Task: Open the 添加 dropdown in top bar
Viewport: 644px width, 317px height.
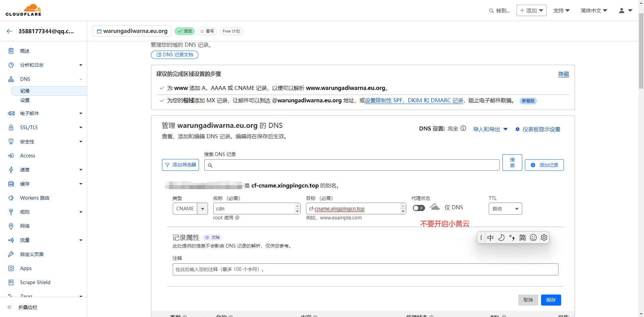Action: (x=532, y=10)
